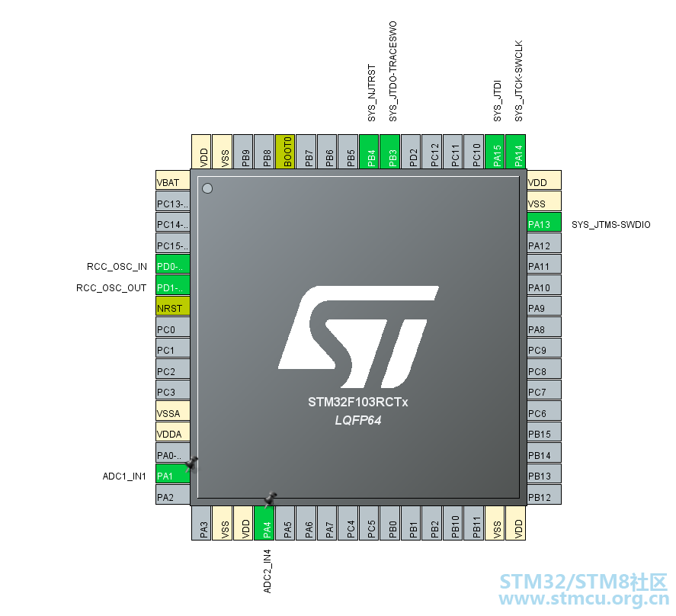Click the green PD0 pin
The width and height of the screenshot is (676, 616).
(x=173, y=264)
